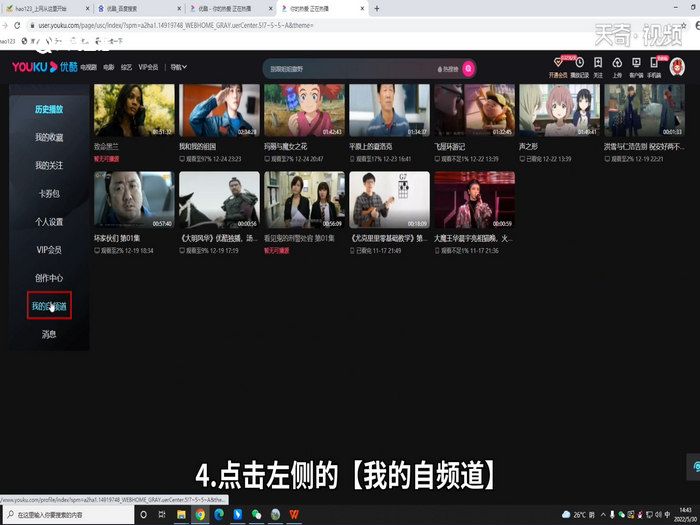
Task: Open the 声之形 video thumbnail
Action: coord(559,110)
